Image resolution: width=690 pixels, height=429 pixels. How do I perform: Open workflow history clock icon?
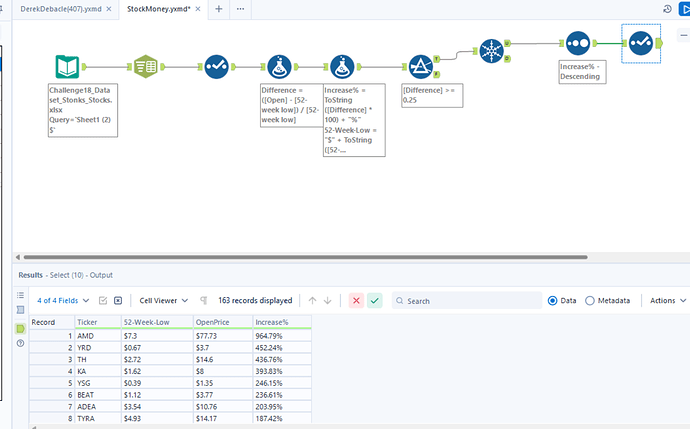pyautogui.click(x=667, y=9)
